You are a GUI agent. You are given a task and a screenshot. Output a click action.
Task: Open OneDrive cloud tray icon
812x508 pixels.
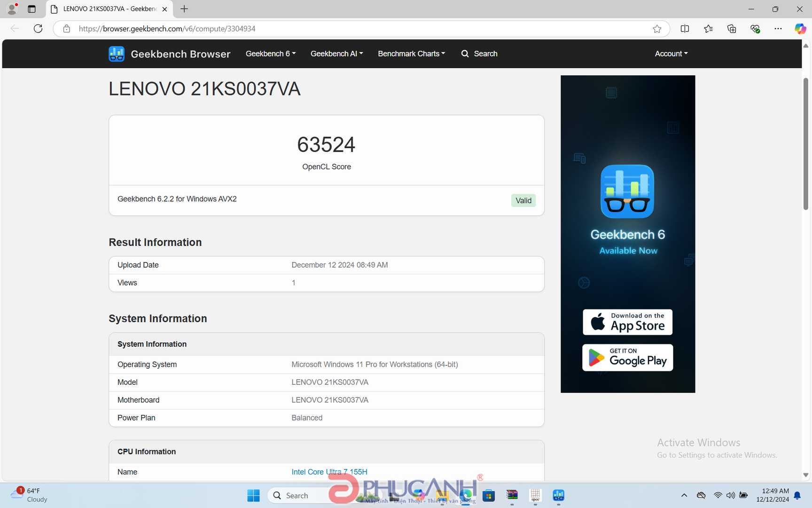[x=701, y=495]
